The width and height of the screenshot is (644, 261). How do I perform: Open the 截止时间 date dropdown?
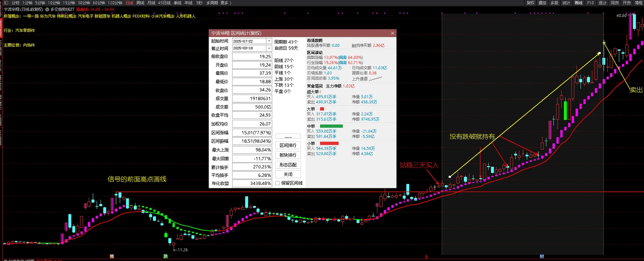click(x=269, y=49)
